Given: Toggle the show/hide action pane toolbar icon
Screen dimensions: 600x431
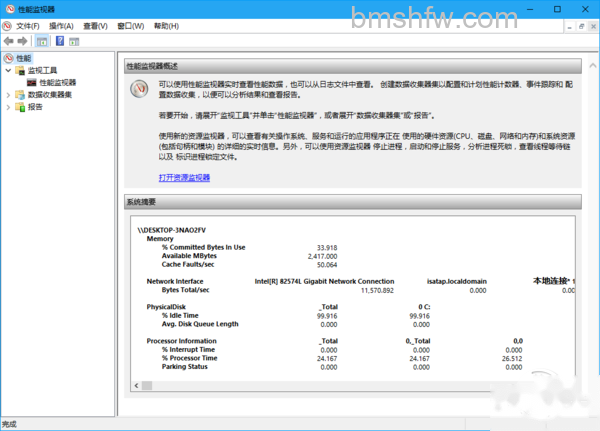Looking at the screenshot, I should pyautogui.click(x=74, y=41).
